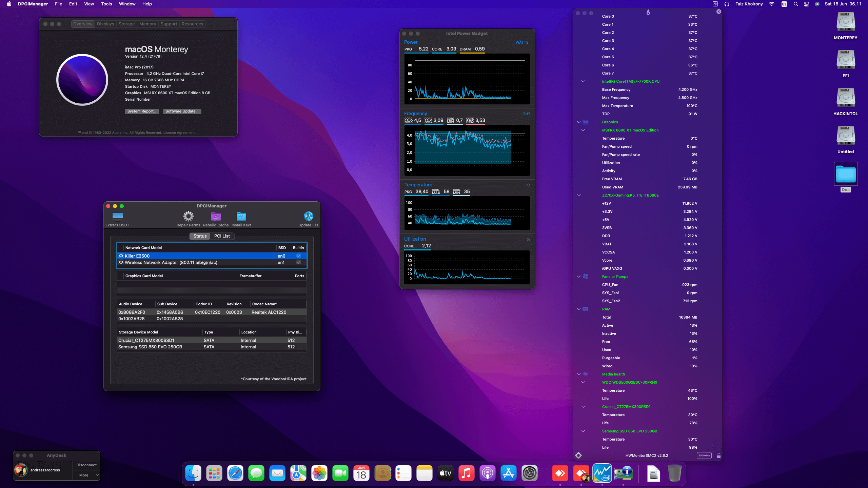Open HWMonitorSMC2 preferences gear icon
This screenshot has height=488, width=868.
pyautogui.click(x=578, y=455)
